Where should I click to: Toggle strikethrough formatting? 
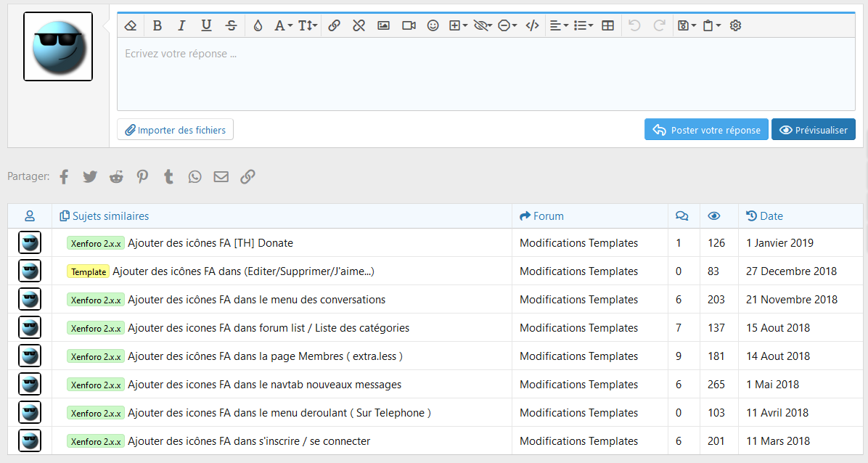231,25
